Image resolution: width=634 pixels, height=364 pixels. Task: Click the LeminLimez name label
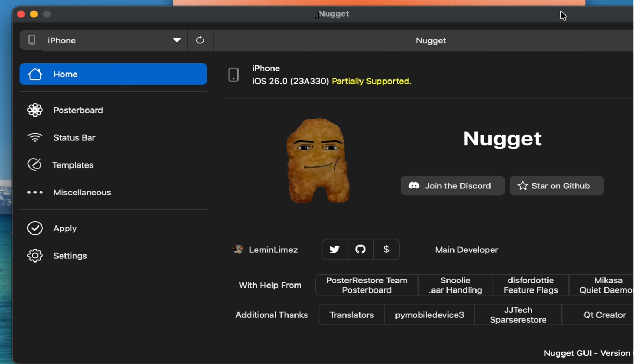(x=273, y=250)
